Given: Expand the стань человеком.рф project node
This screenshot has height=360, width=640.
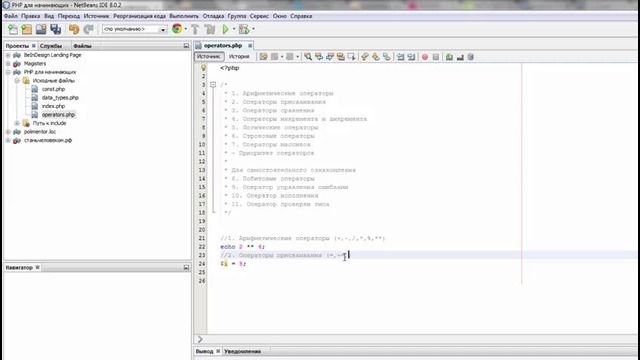Looking at the screenshot, I should coord(8,140).
